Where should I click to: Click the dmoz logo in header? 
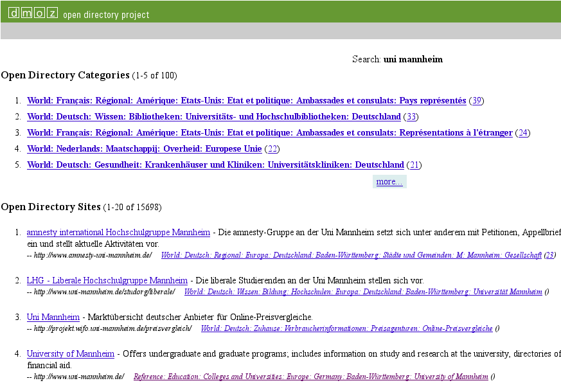(x=33, y=13)
